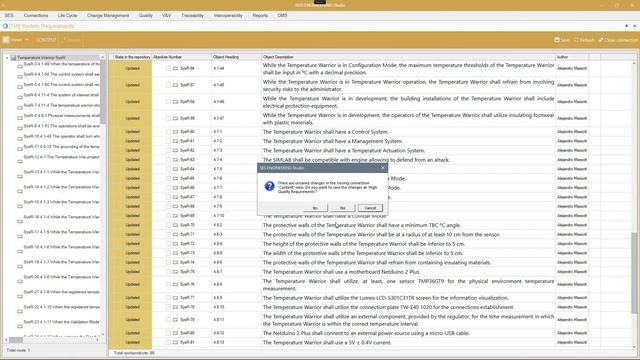Viewport: 640px width, 360px height.
Task: Open the Views dropdown in the toolbar
Action: [16, 40]
